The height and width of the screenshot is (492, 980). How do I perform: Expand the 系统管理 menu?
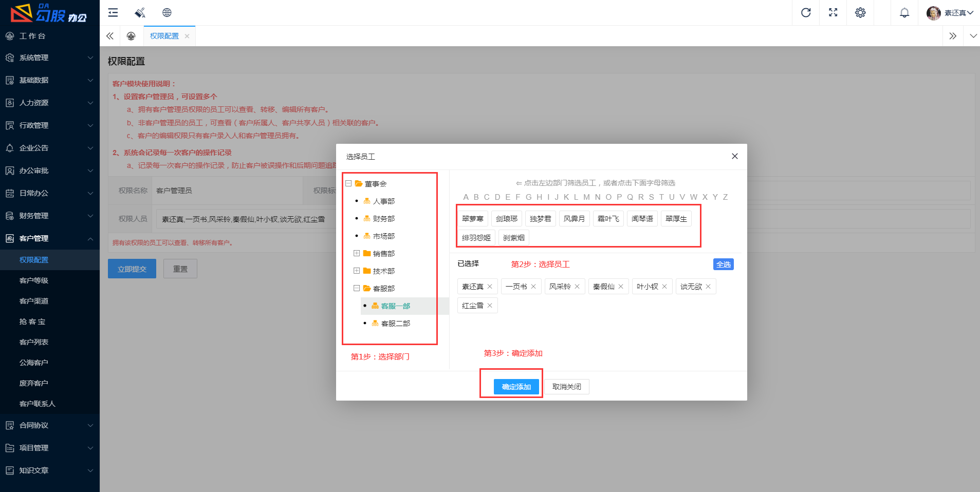50,58
